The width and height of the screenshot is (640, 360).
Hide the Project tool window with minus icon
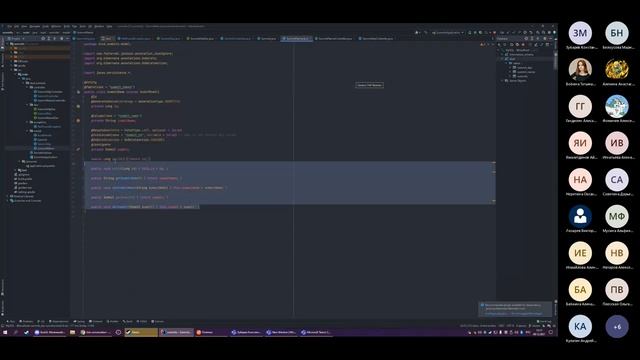click(x=67, y=38)
